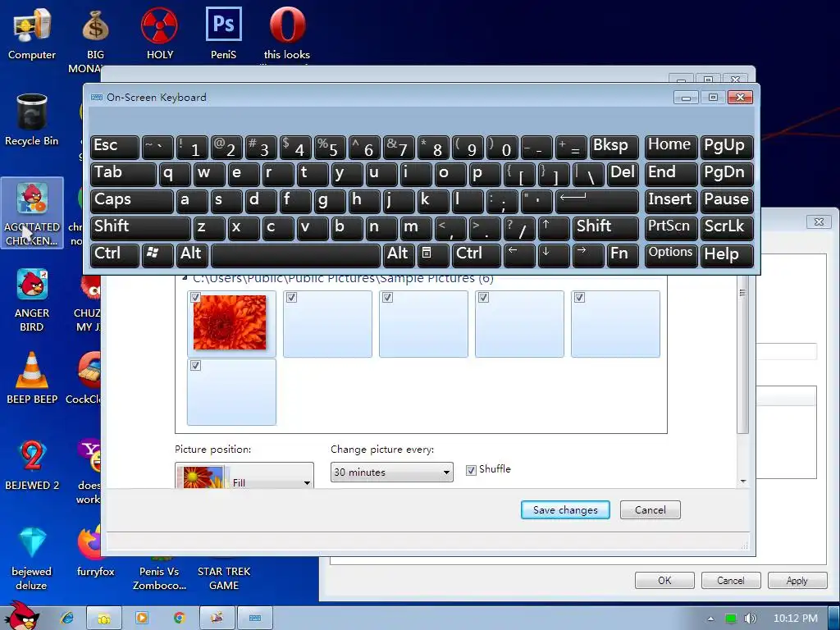Click the Fn key
840x630 pixels.
(622, 256)
